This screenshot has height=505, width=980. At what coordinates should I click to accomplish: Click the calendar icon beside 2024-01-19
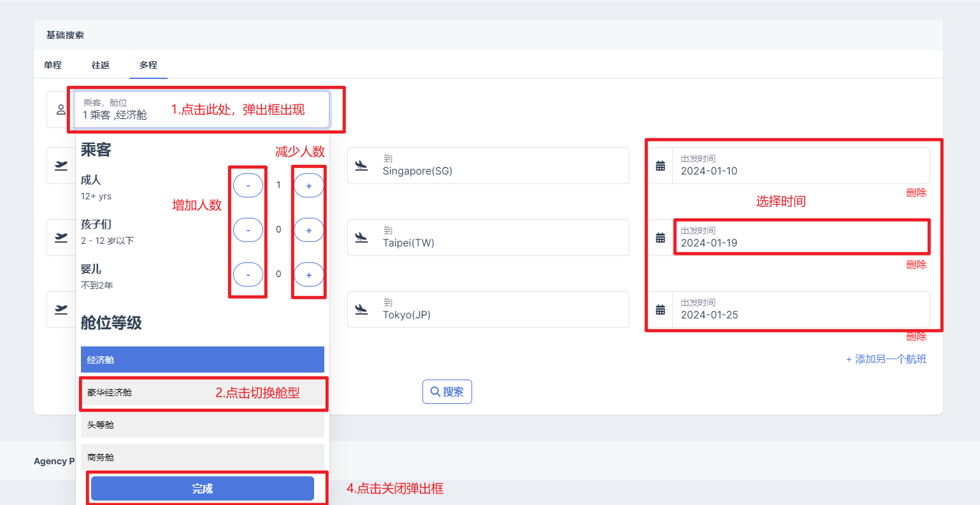[660, 238]
